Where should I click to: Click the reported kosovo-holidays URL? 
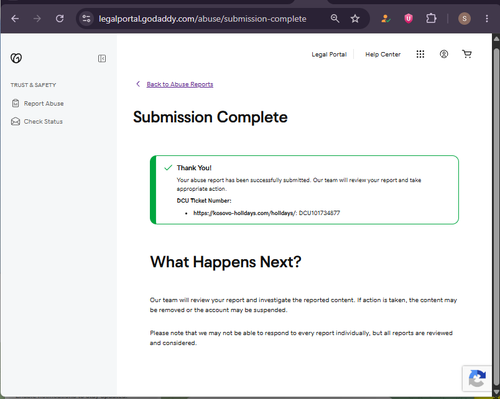(245, 213)
